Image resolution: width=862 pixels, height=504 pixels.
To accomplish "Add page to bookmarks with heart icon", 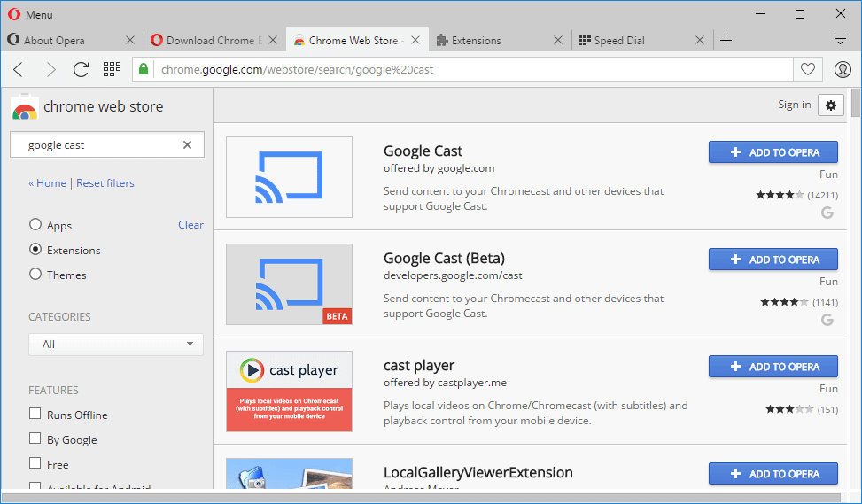I will [x=808, y=69].
